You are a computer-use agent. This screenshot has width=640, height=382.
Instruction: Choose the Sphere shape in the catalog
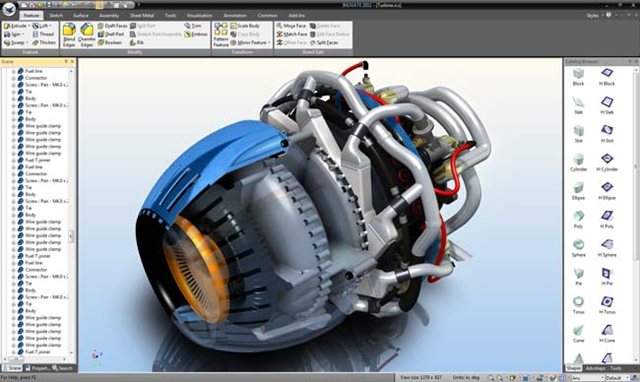coord(578,248)
